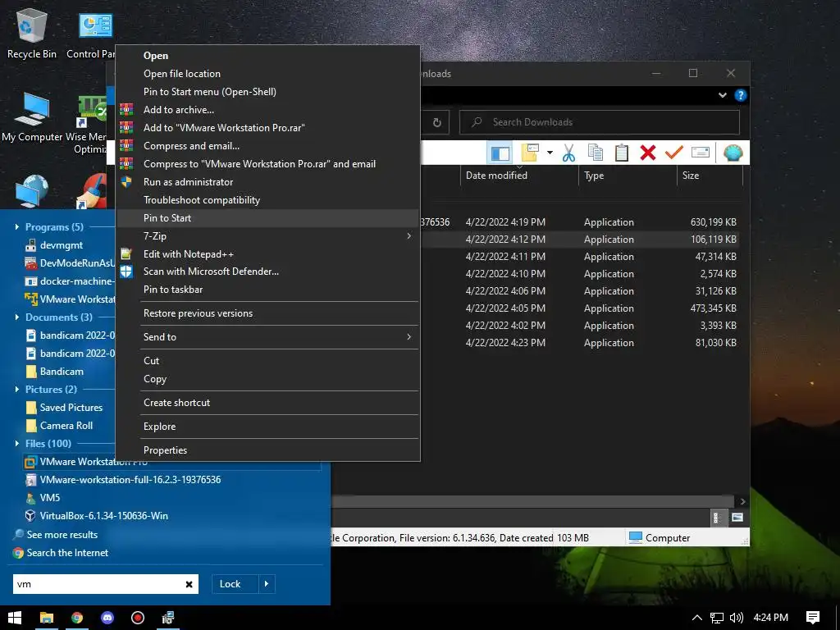The image size is (840, 630).
Task: Open the blue Help question mark icon
Action: click(x=741, y=95)
